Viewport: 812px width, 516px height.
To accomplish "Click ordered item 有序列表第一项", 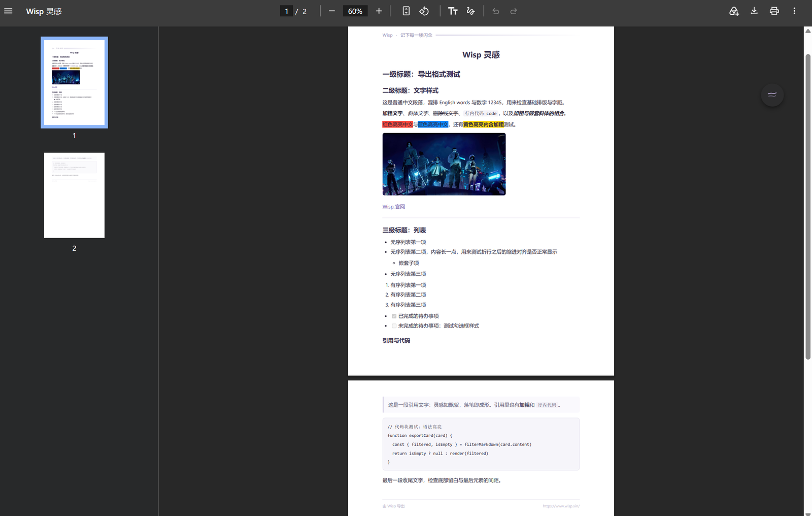I will tap(408, 285).
